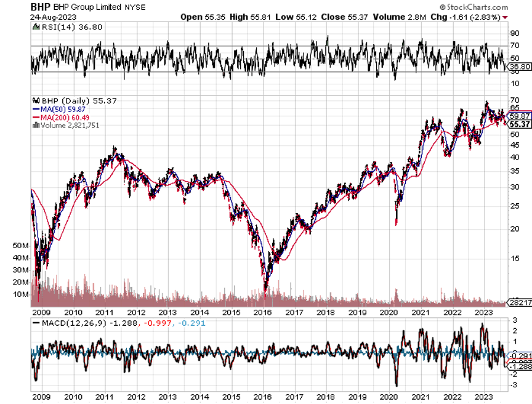Click the RSI(14) line marker icon
This screenshot has width=532, height=404.
[x=36, y=27]
